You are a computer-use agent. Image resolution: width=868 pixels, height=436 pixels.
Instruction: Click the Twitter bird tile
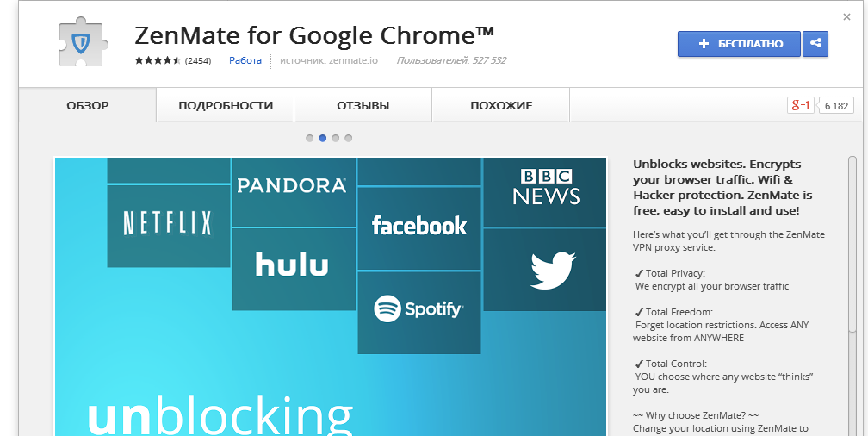click(545, 270)
